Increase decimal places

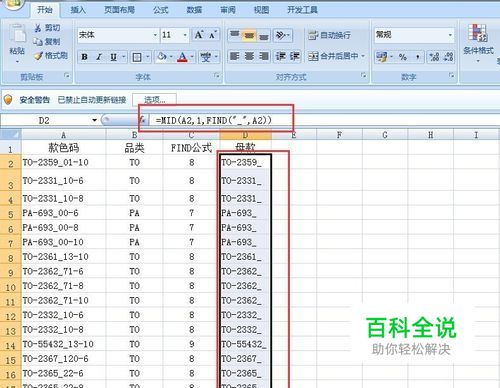tap(434, 57)
